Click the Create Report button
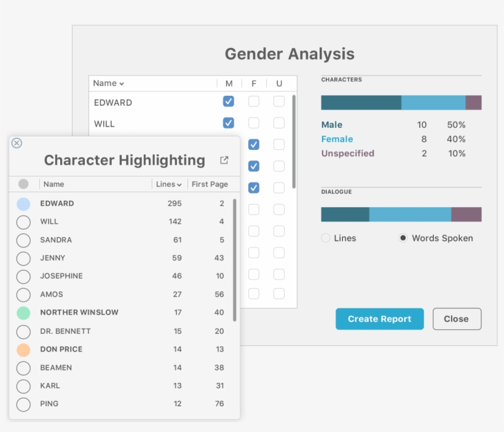Screen dimensions: 504x432 pos(379,319)
